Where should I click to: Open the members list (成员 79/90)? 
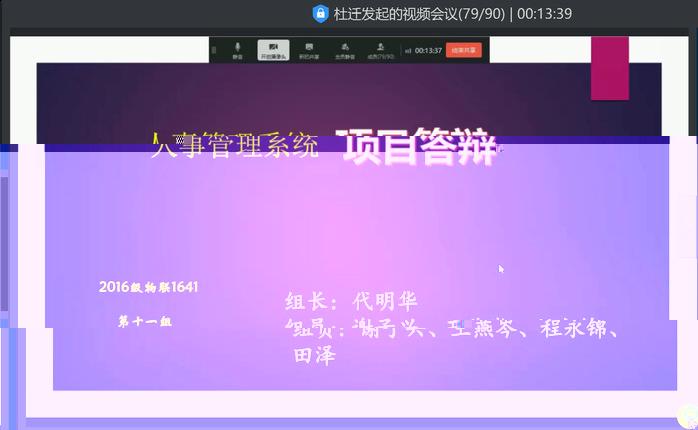(x=380, y=49)
